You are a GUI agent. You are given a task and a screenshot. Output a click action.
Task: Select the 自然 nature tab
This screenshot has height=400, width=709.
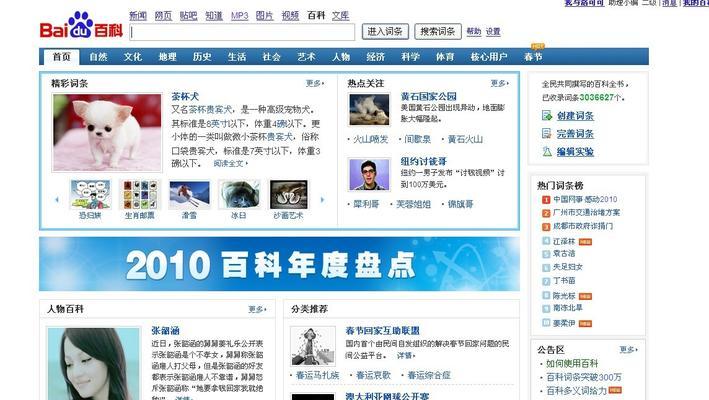tap(98, 57)
